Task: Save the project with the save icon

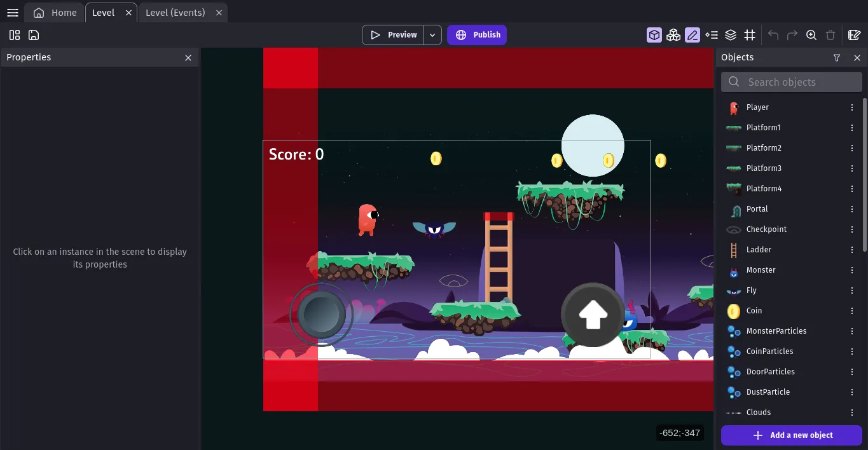Action: point(34,35)
